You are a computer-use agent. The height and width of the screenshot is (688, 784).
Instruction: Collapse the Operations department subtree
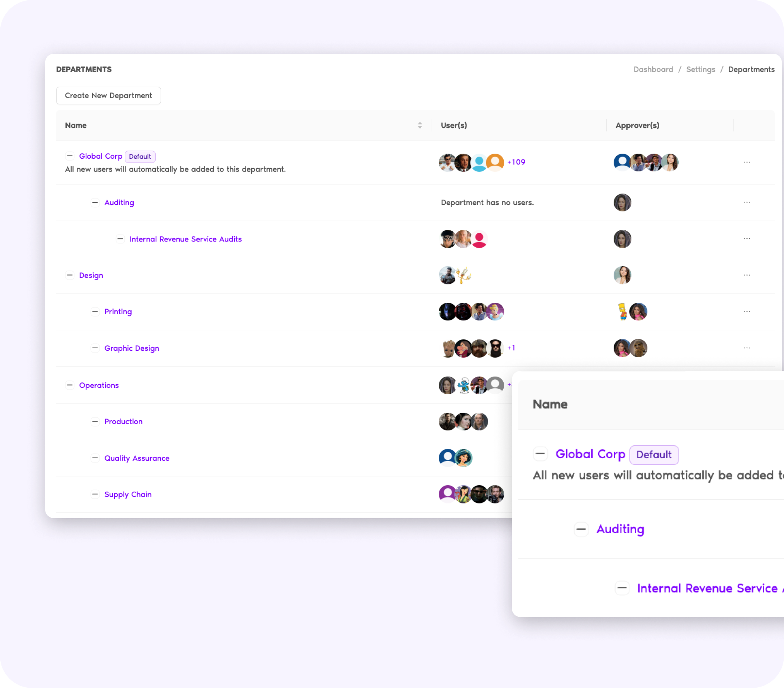69,385
